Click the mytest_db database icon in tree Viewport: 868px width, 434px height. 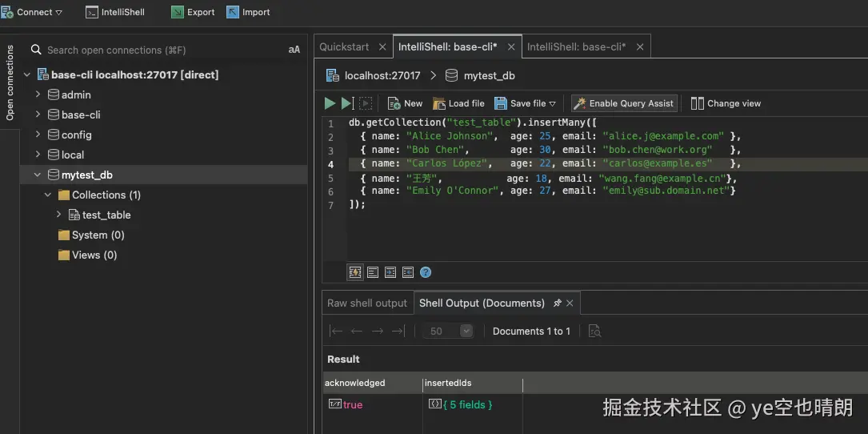click(x=53, y=175)
